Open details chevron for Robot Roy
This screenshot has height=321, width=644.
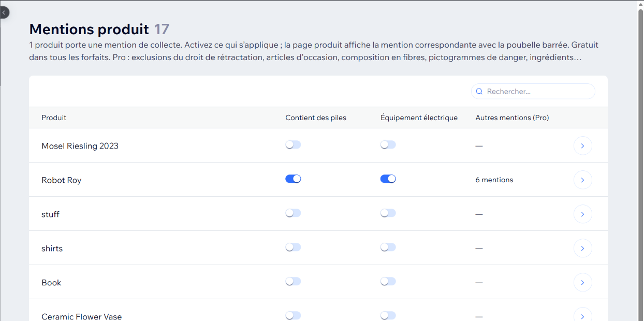(x=583, y=180)
